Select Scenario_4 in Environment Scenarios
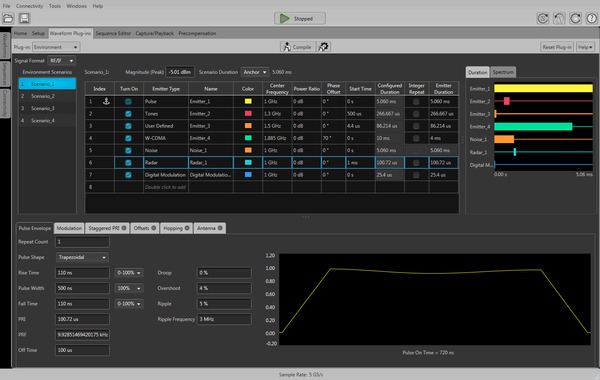The image size is (600, 380). [47, 121]
